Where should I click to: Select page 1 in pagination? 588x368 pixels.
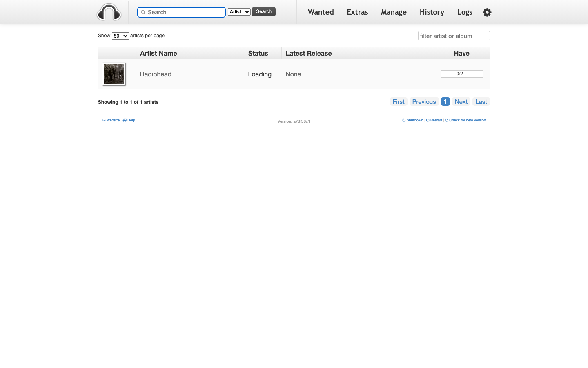pos(445,102)
